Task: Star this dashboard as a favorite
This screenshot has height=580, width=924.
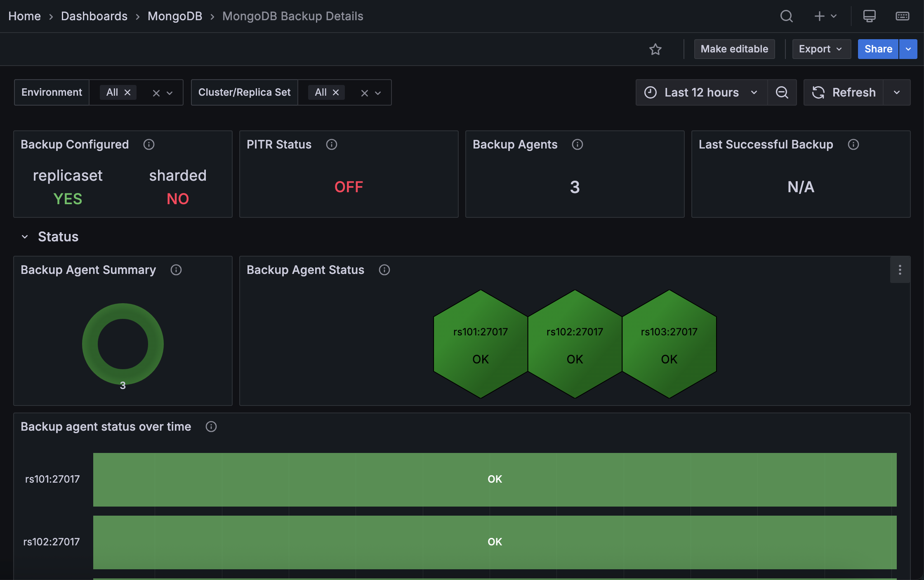Action: click(655, 49)
